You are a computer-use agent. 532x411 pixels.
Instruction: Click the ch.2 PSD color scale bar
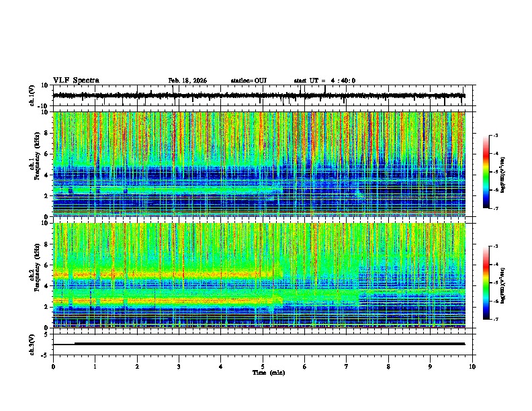(486, 283)
